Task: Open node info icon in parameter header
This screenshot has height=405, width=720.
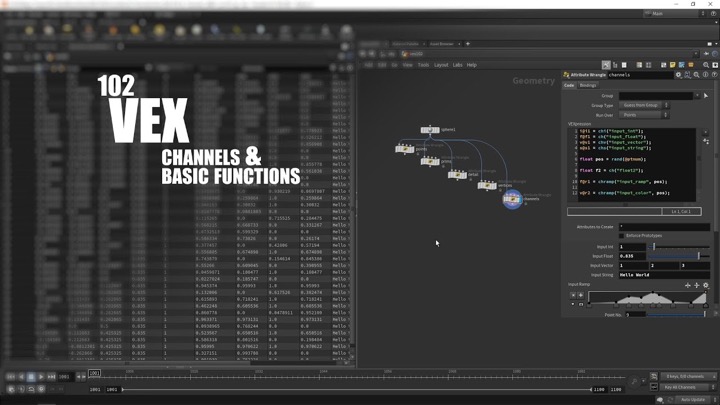Action: click(x=705, y=75)
